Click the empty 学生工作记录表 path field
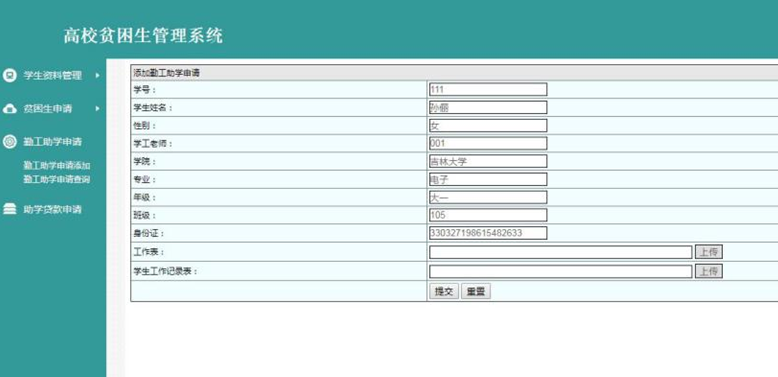The width and height of the screenshot is (778, 377). point(561,271)
